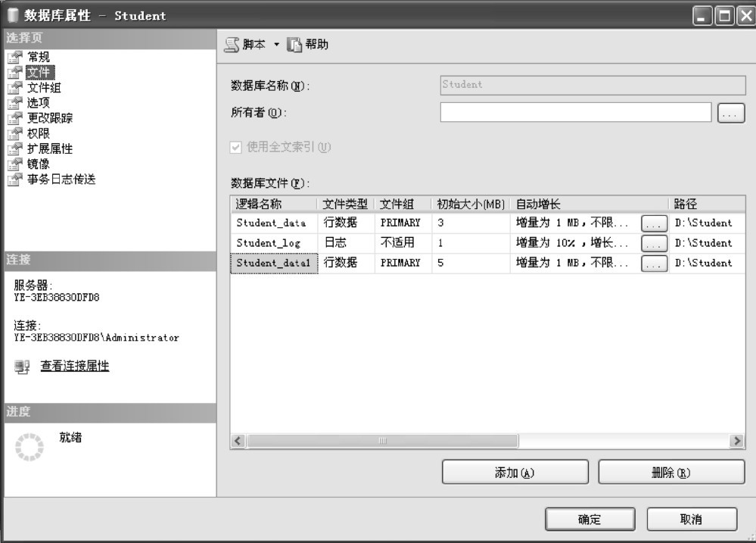Viewport: 756px width, 543px height.
Task: Maximize the 数据库属性 window
Action: (x=723, y=16)
